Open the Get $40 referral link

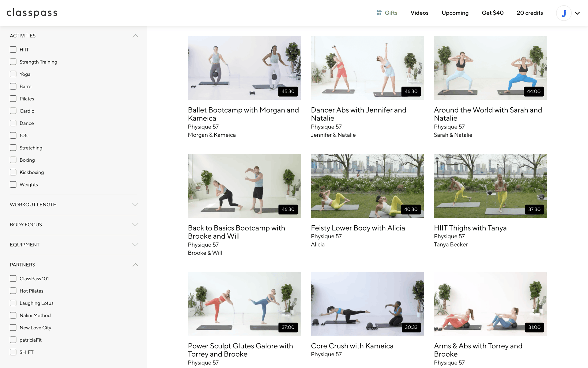(492, 13)
